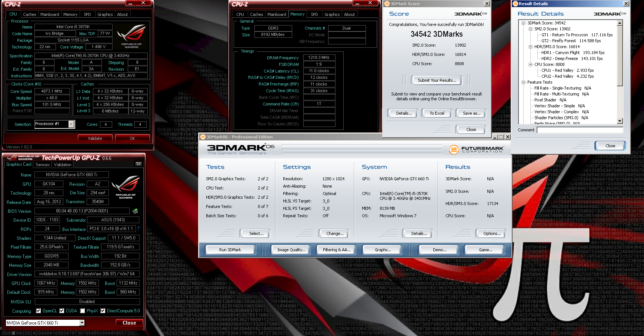This screenshot has height=336, width=644.
Task: Maximize the 3DMark06 Professional Edition window
Action: click(501, 137)
